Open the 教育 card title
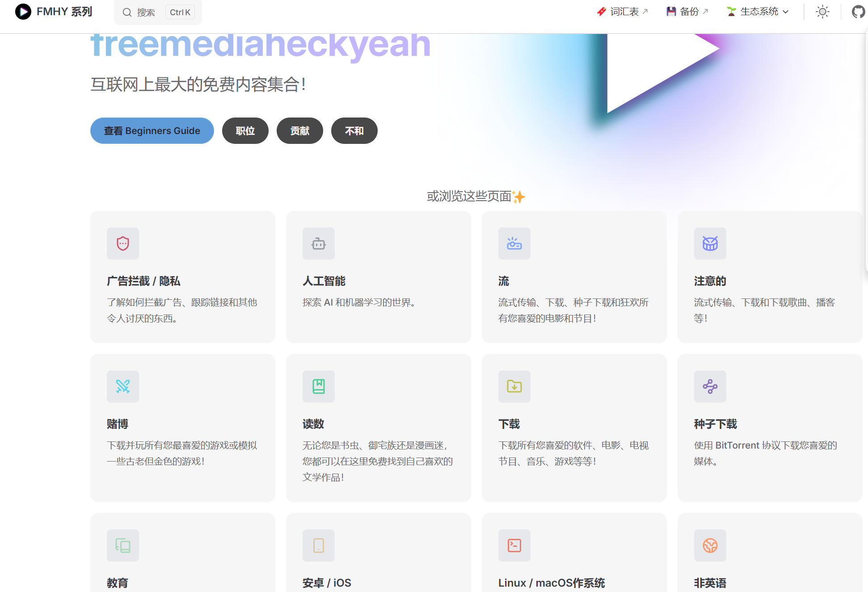 coord(118,583)
